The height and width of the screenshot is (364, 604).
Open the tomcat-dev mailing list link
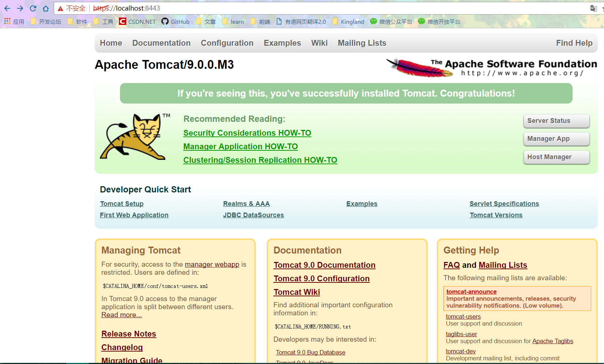tap(461, 351)
